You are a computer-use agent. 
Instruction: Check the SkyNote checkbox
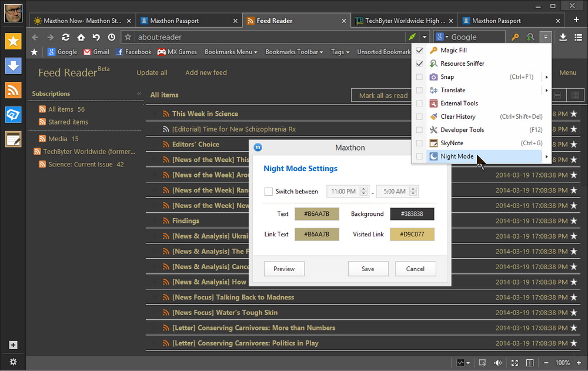[x=419, y=143]
